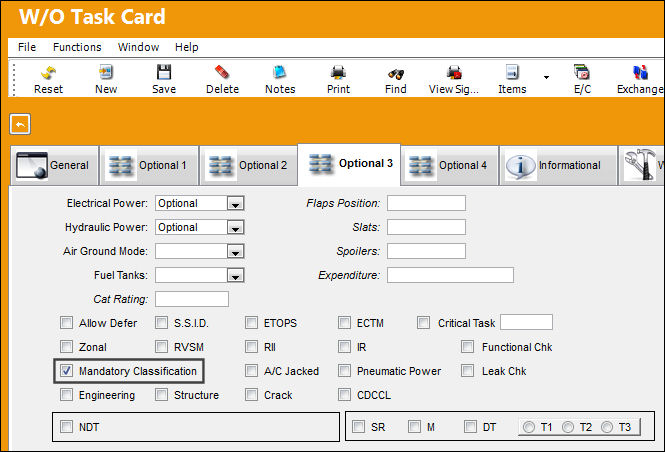The width and height of the screenshot is (665, 452).
Task: Switch to the General tab
Action: 54,165
